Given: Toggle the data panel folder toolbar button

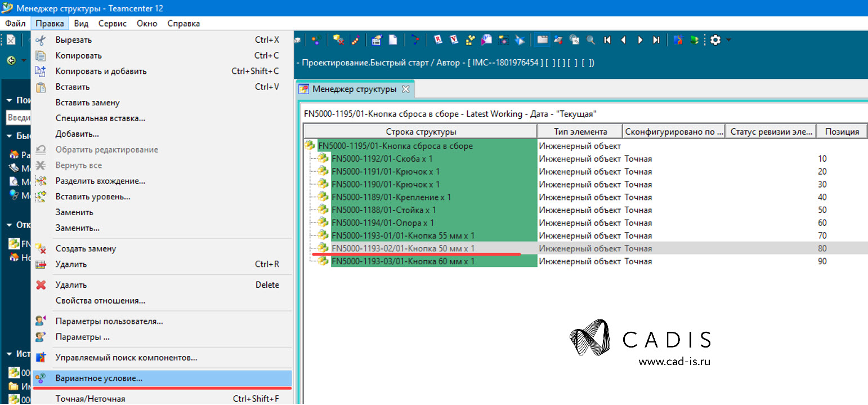Looking at the screenshot, I should point(543,40).
